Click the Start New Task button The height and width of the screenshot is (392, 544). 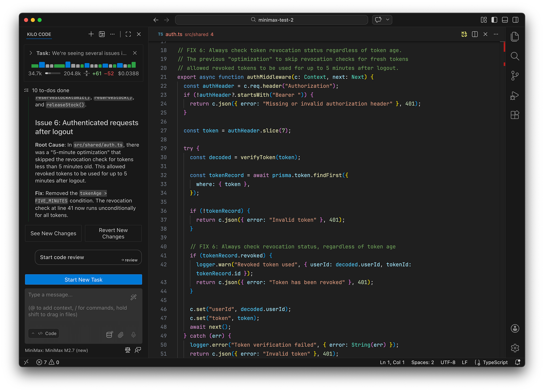pos(83,280)
